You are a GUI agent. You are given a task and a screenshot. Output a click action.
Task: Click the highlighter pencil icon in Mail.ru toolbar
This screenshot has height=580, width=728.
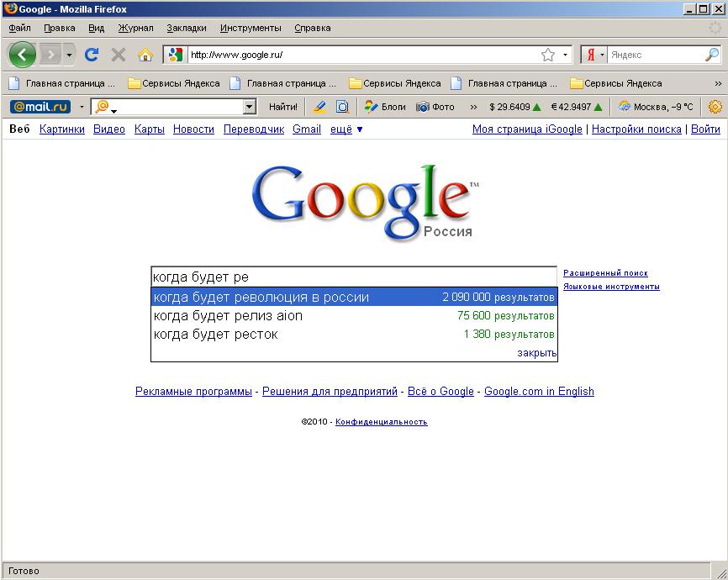point(319,107)
